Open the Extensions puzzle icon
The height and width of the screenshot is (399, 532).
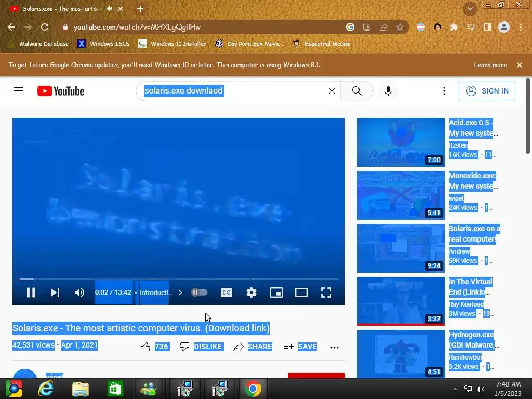click(454, 27)
